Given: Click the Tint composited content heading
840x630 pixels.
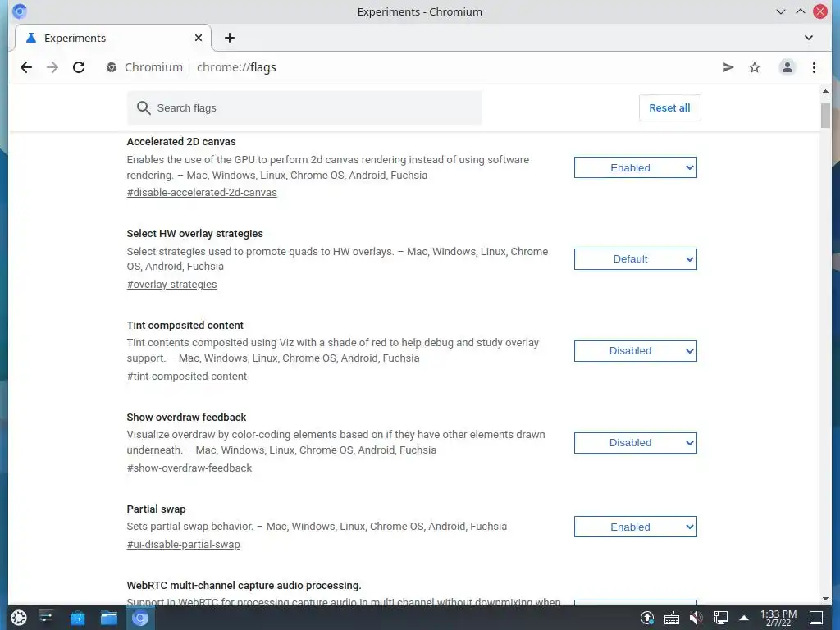Looking at the screenshot, I should point(185,325).
